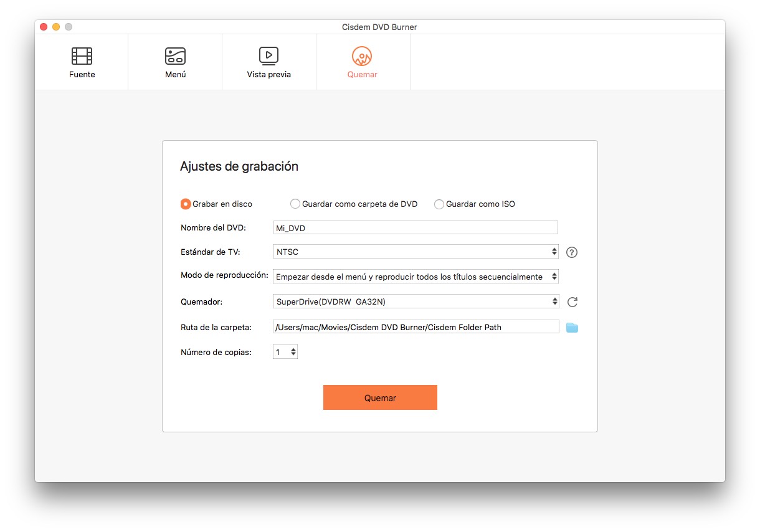Browse folder path with the folder icon
The height and width of the screenshot is (532, 760).
572,326
